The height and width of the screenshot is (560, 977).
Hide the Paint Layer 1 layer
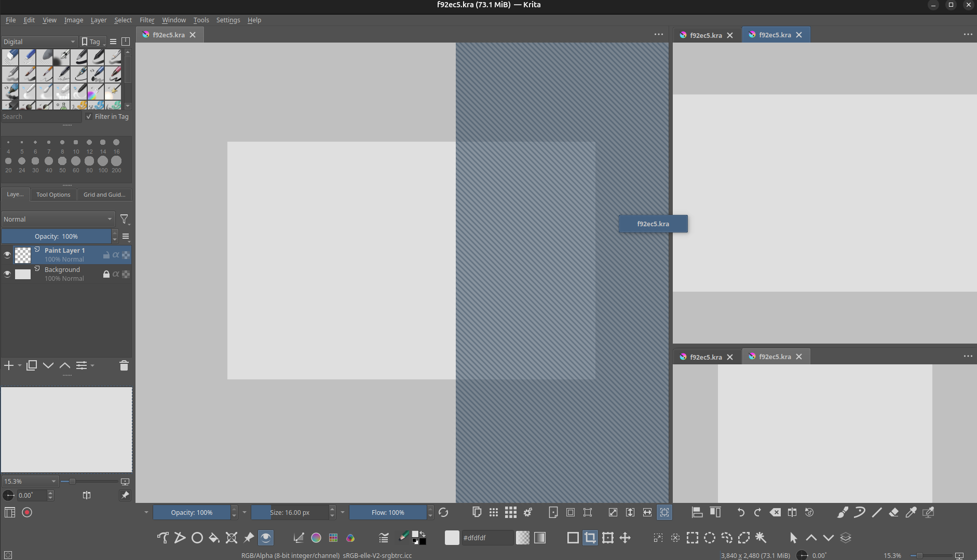point(7,255)
